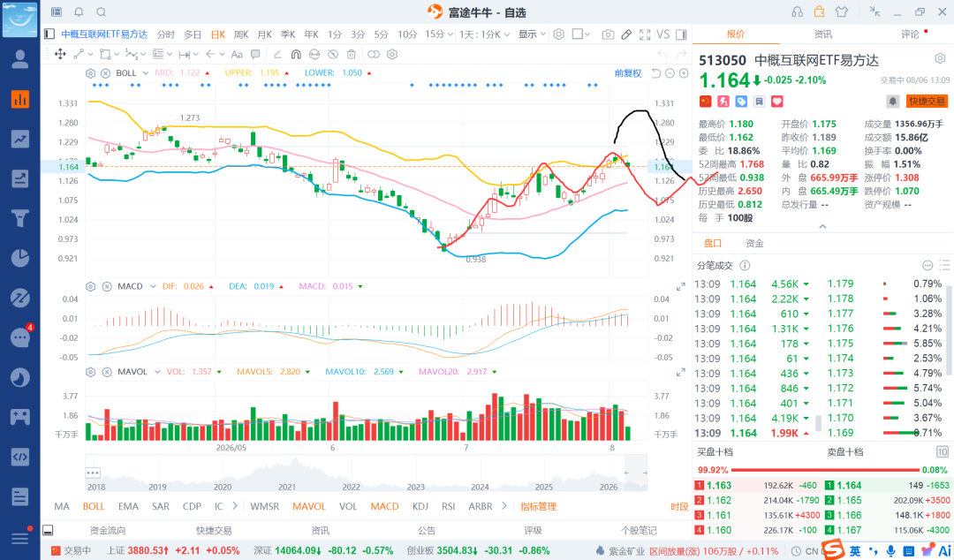Screen dimensions: 954x560
Task: Click the trash icon to delete drawings
Action: (351, 54)
